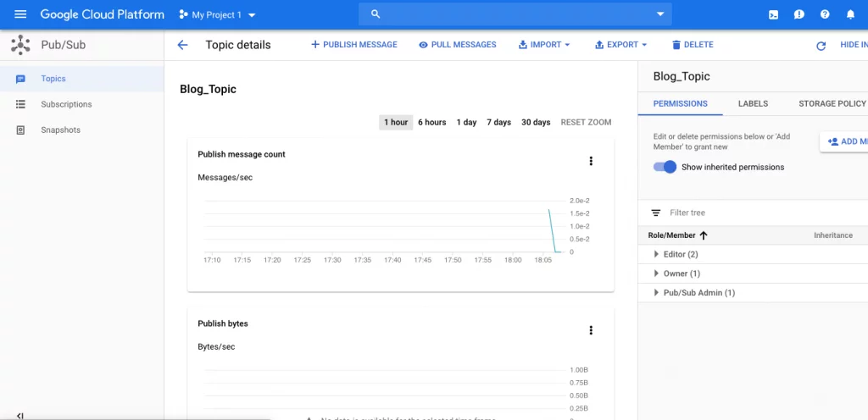Focus the top search input field

(x=515, y=14)
